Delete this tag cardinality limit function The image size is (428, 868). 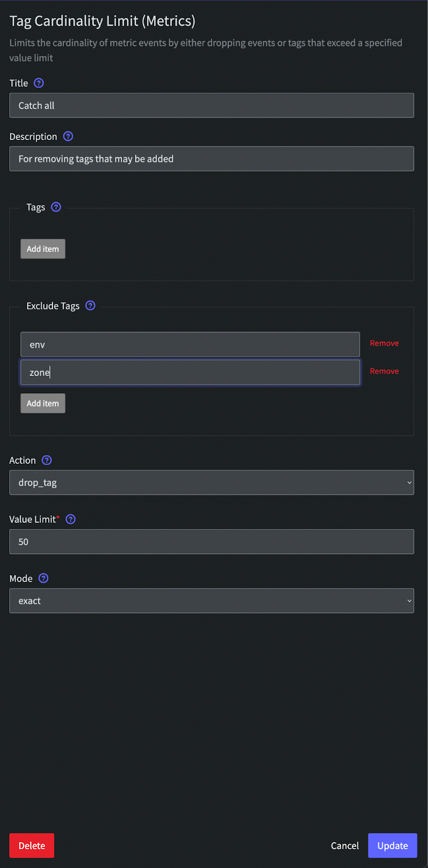[31, 845]
